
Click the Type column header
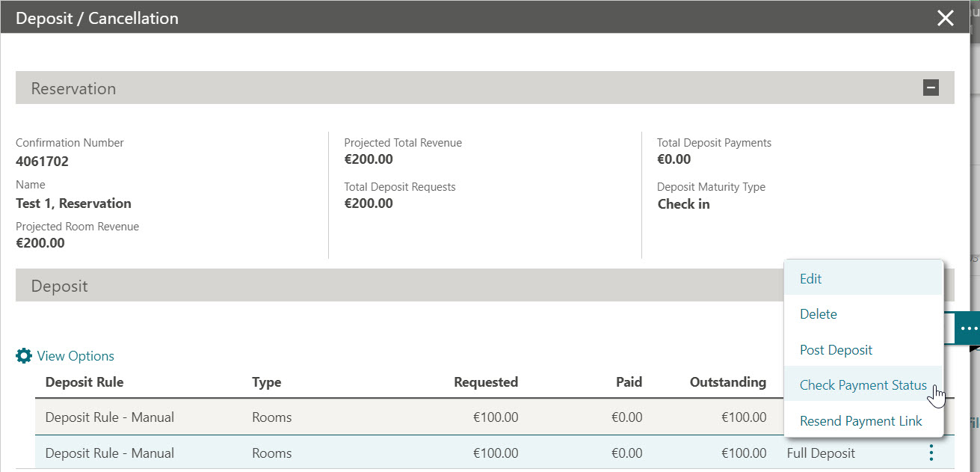pos(266,381)
